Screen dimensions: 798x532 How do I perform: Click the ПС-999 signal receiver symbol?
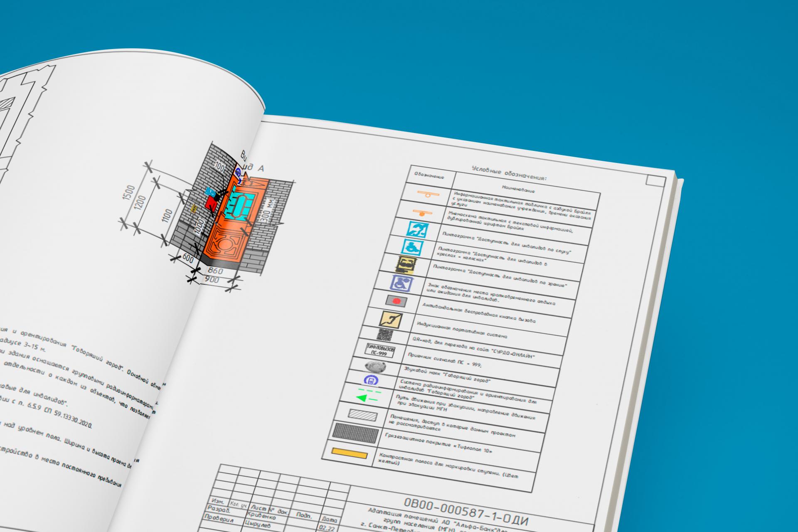380,350
